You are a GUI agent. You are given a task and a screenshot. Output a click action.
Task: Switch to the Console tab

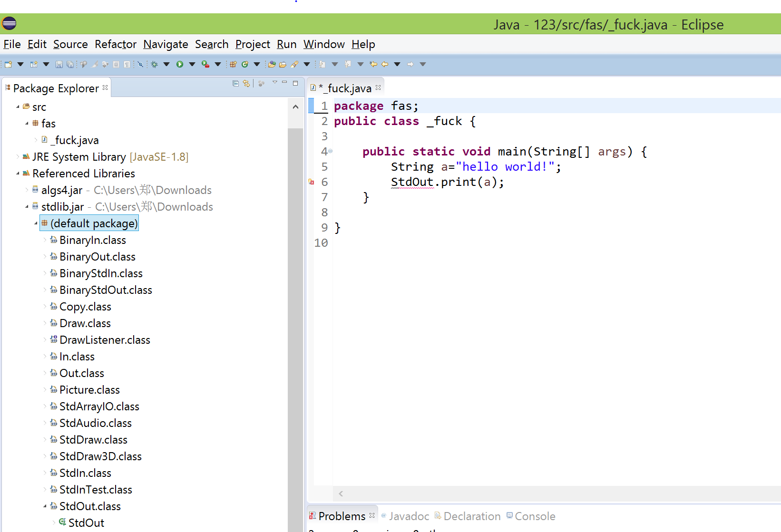click(x=531, y=516)
